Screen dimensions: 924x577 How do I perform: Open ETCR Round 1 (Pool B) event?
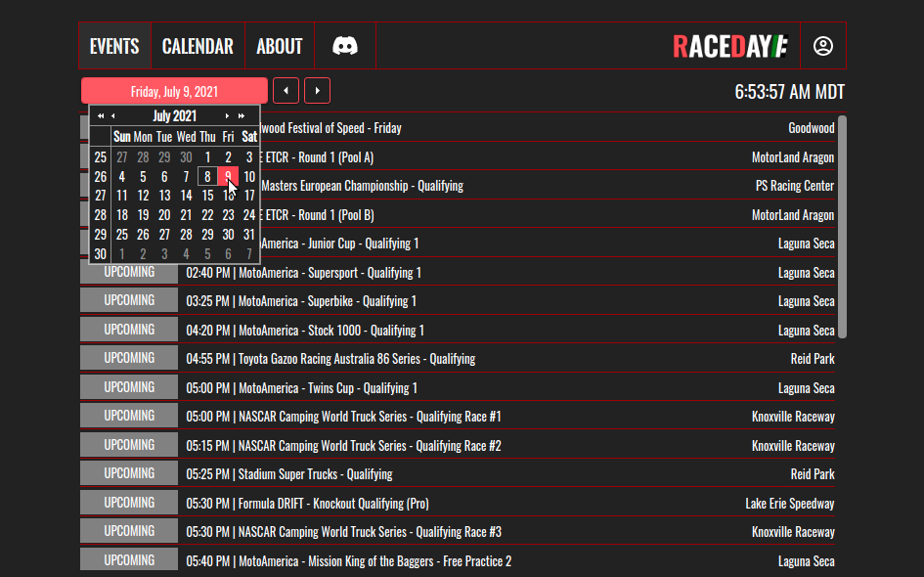[x=317, y=215]
